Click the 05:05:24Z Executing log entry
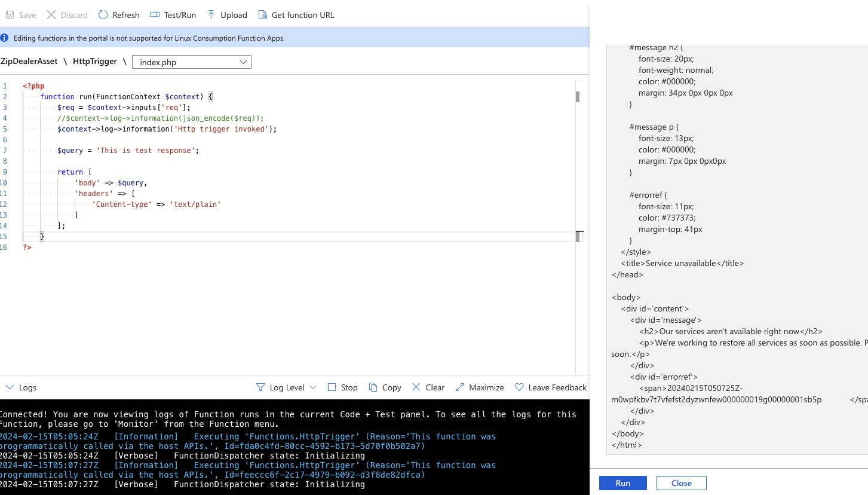Viewport: 868px width, 495px height. coord(248,441)
